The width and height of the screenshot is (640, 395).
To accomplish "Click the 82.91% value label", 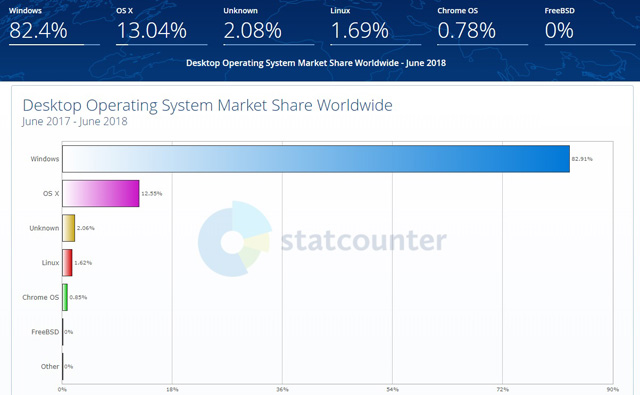I will tap(582, 159).
